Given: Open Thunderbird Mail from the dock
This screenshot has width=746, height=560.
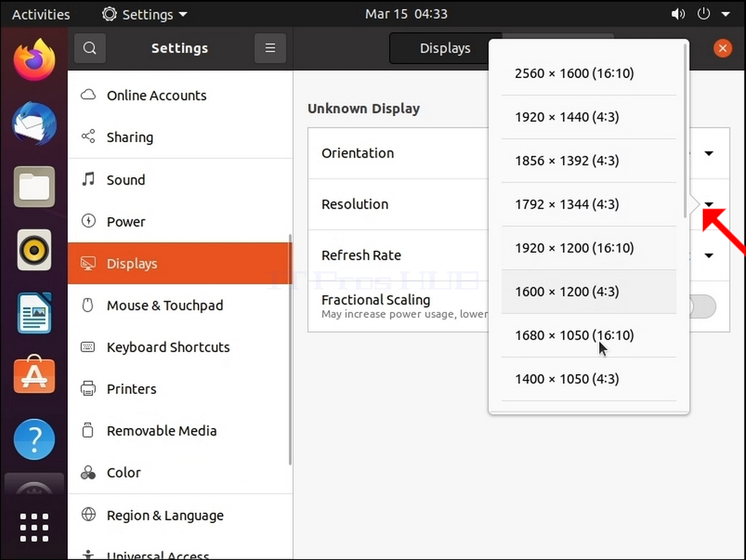Looking at the screenshot, I should tap(34, 123).
